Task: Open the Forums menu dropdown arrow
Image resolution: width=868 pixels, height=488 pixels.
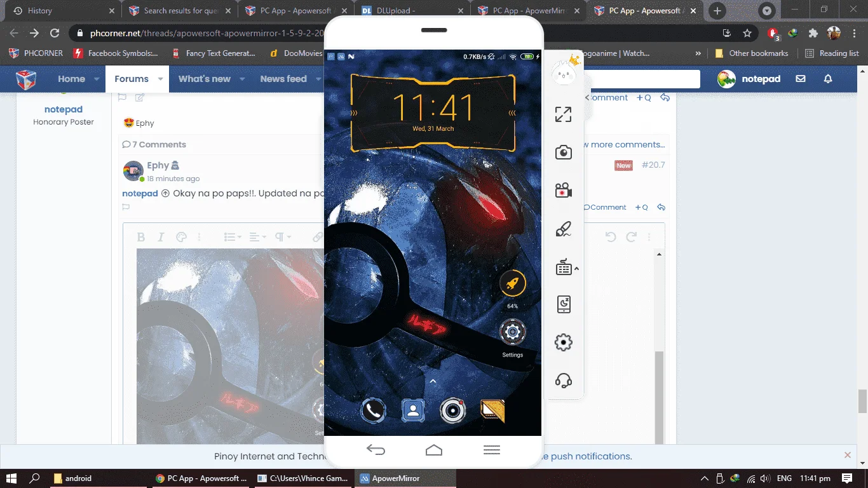Action: (x=160, y=79)
